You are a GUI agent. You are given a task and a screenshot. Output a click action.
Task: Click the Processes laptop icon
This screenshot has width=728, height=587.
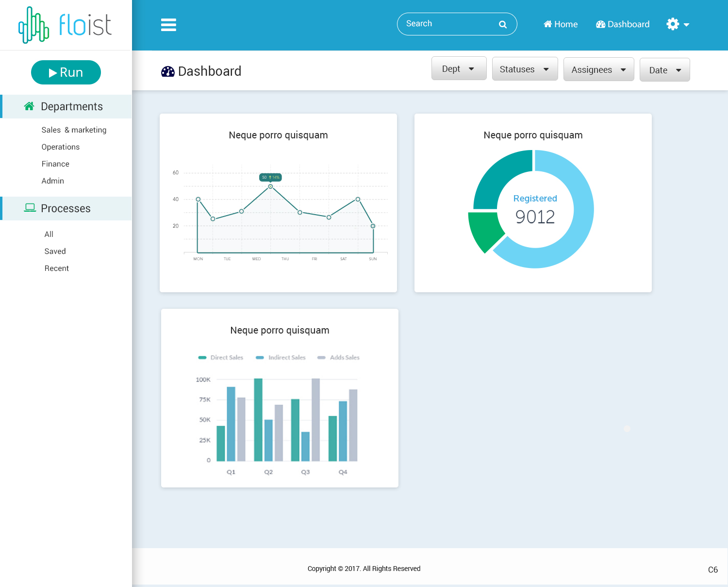[30, 208]
